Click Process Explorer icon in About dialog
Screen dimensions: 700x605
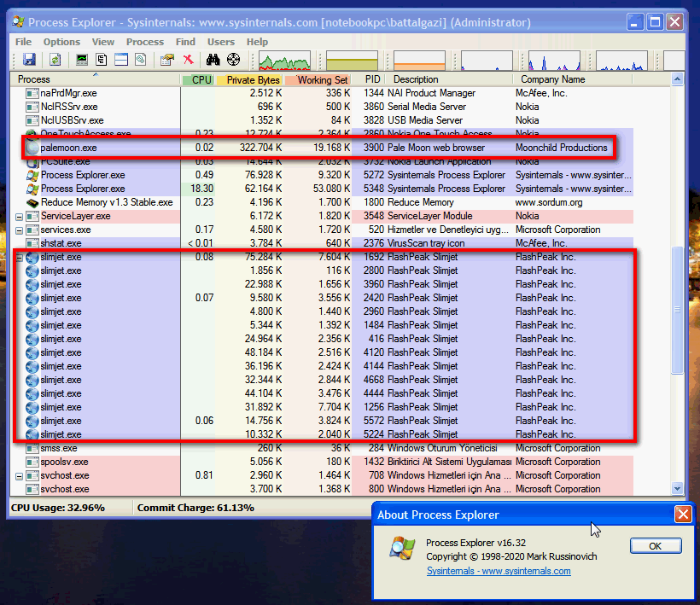click(402, 549)
